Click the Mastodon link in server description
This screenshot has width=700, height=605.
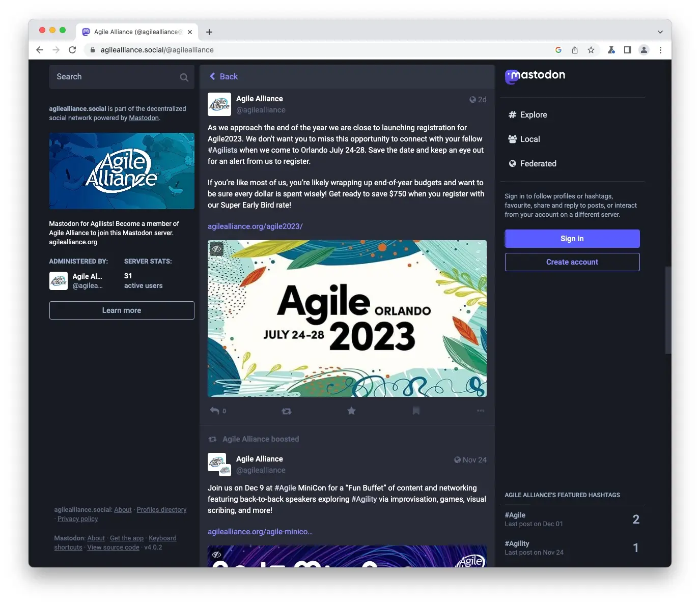(144, 118)
